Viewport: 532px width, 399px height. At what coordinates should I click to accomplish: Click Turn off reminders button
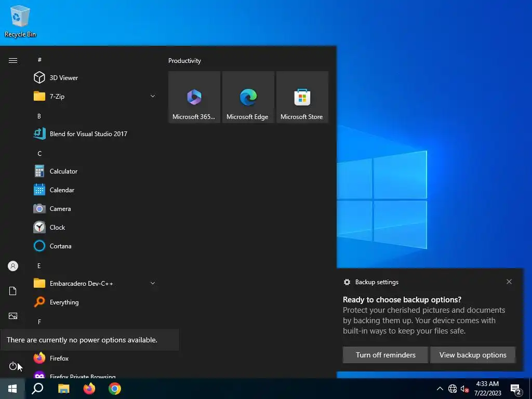pyautogui.click(x=385, y=355)
